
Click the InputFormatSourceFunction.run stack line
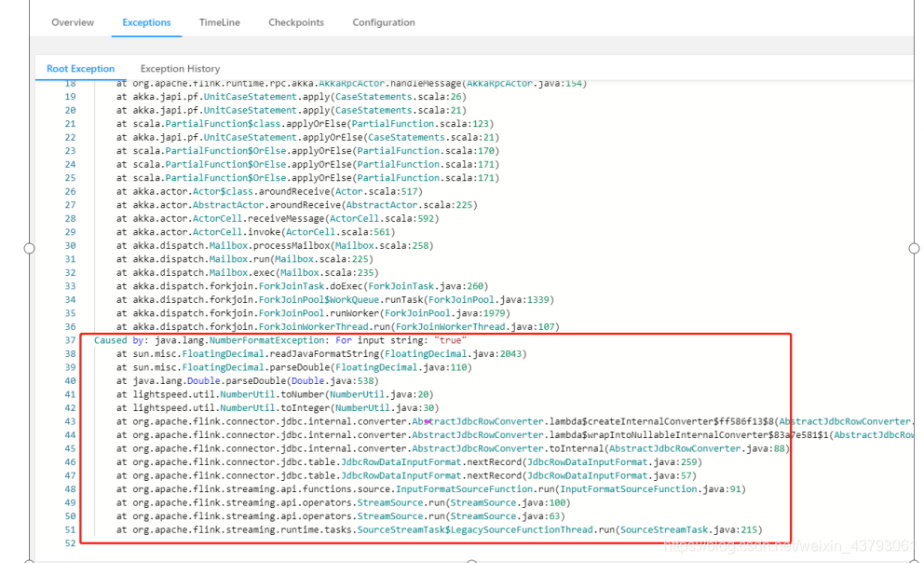pos(430,489)
